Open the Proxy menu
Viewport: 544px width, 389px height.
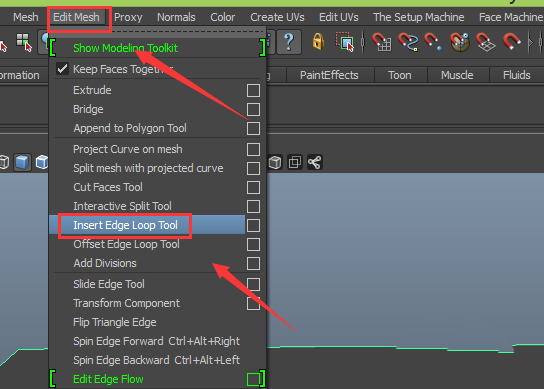click(x=128, y=17)
